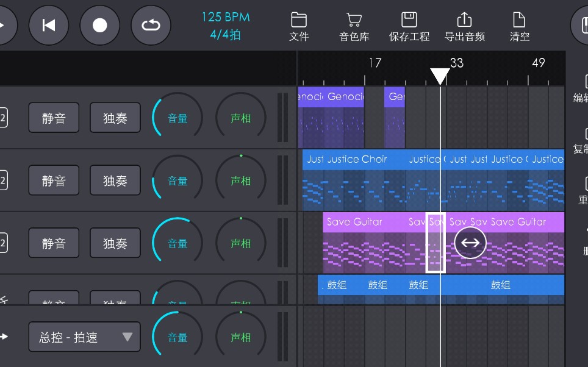This screenshot has height=367, width=588.
Task: Click the horizontal resize arrows handle
Action: tap(470, 243)
